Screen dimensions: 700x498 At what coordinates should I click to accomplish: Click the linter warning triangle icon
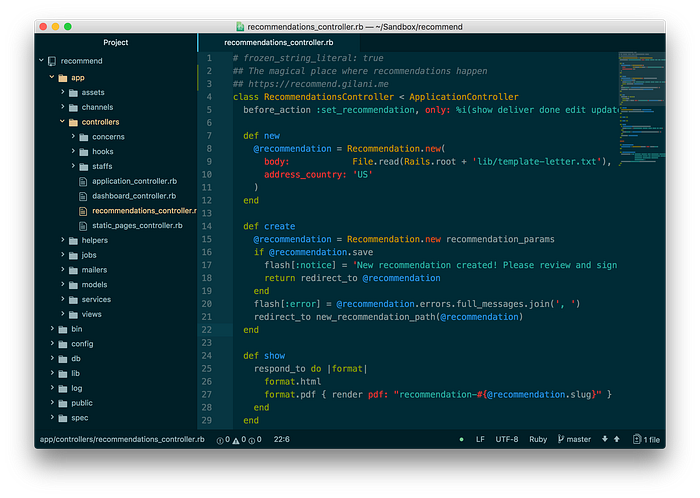tap(236, 440)
